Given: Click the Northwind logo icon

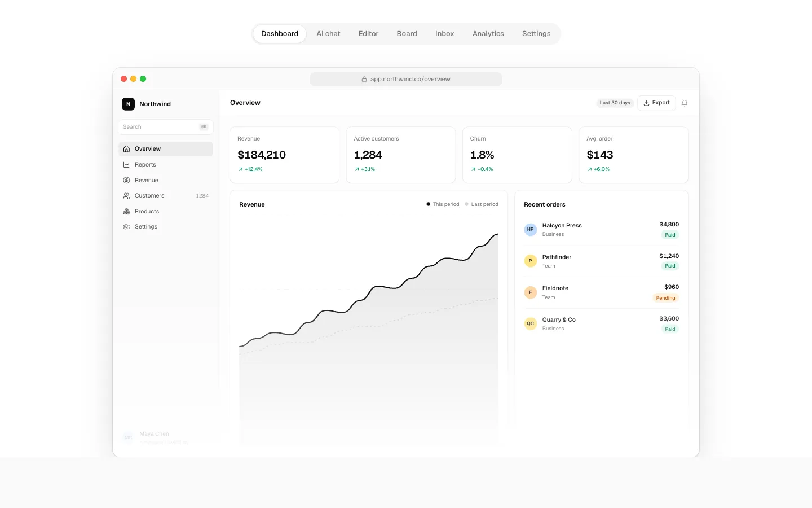Looking at the screenshot, I should 128,104.
